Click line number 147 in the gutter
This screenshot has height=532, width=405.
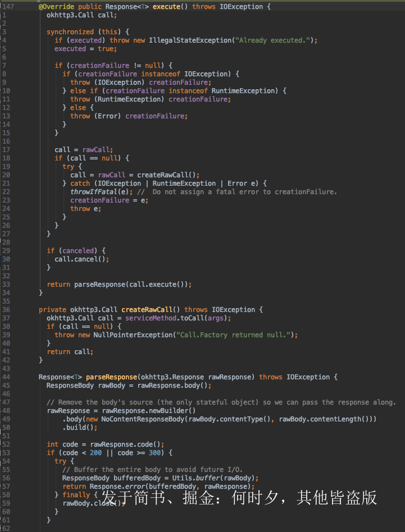8,6
